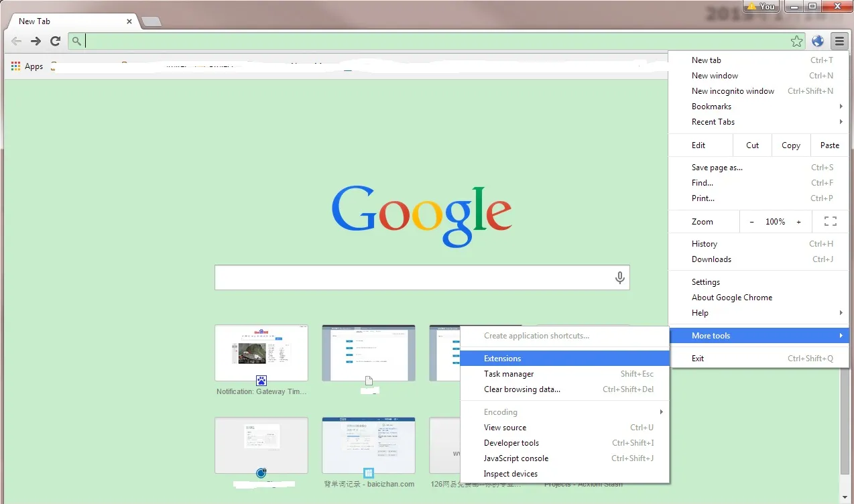
Task: Click the reload page icon
Action: (x=56, y=42)
